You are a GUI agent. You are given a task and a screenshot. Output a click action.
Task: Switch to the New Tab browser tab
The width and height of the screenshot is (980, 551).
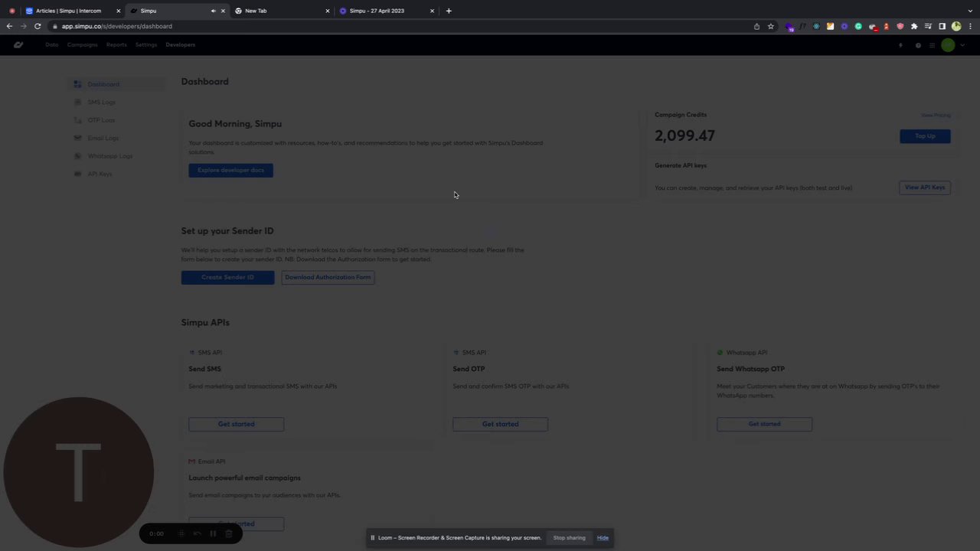282,11
